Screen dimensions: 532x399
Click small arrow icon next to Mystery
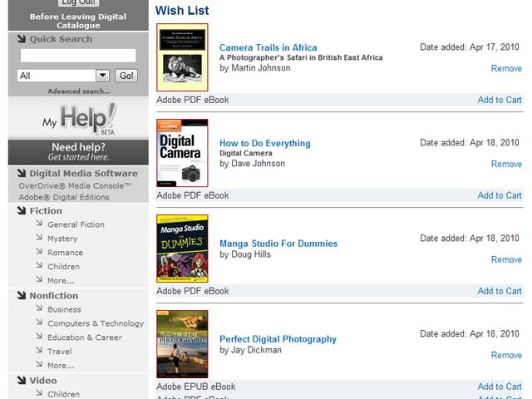coord(39,237)
